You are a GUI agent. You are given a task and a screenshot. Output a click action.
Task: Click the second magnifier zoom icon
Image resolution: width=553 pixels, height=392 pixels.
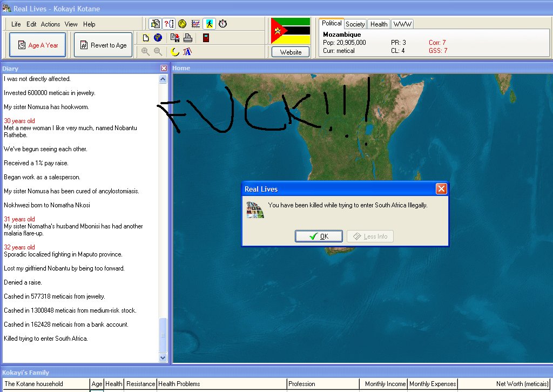click(x=158, y=51)
